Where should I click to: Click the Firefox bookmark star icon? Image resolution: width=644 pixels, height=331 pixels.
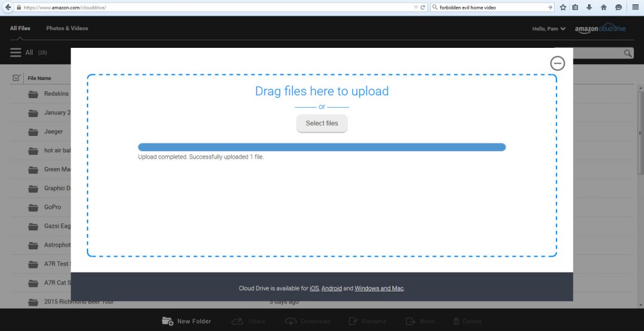coord(563,7)
